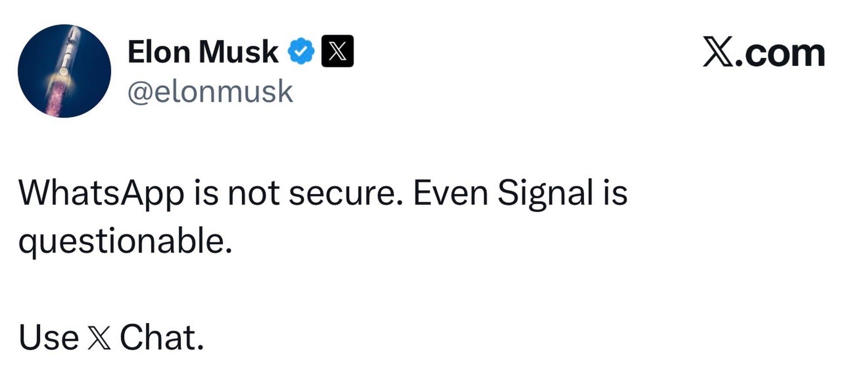This screenshot has width=868, height=385.
Task: Click the word "Musk" in the display name
Action: [238, 52]
